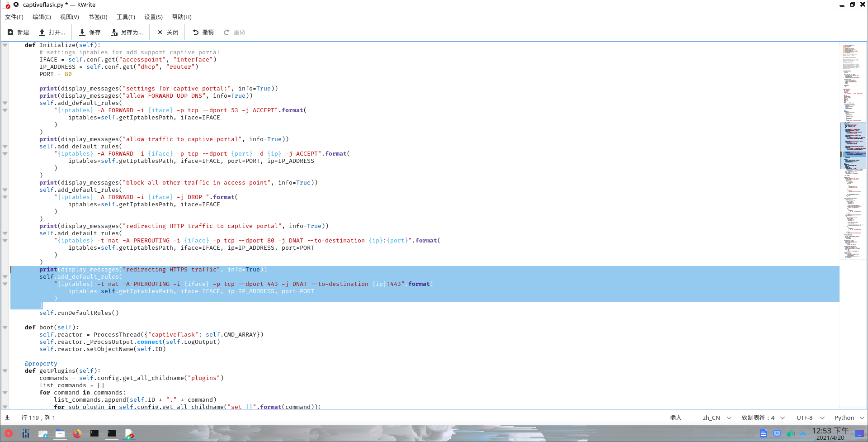Toggle 插入 insert mode in status bar
Viewport: 868px width, 442px height.
click(x=675, y=418)
